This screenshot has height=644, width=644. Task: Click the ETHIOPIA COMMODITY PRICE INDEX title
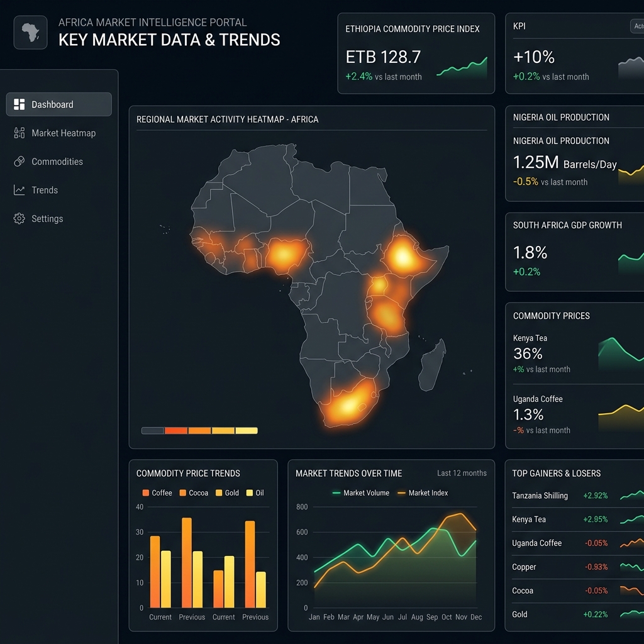pyautogui.click(x=413, y=29)
